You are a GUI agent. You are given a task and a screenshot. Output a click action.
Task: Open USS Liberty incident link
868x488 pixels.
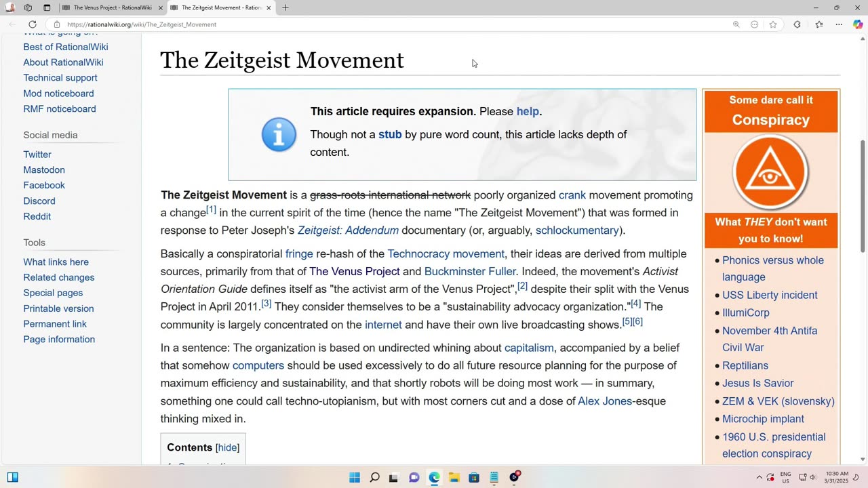pos(770,296)
